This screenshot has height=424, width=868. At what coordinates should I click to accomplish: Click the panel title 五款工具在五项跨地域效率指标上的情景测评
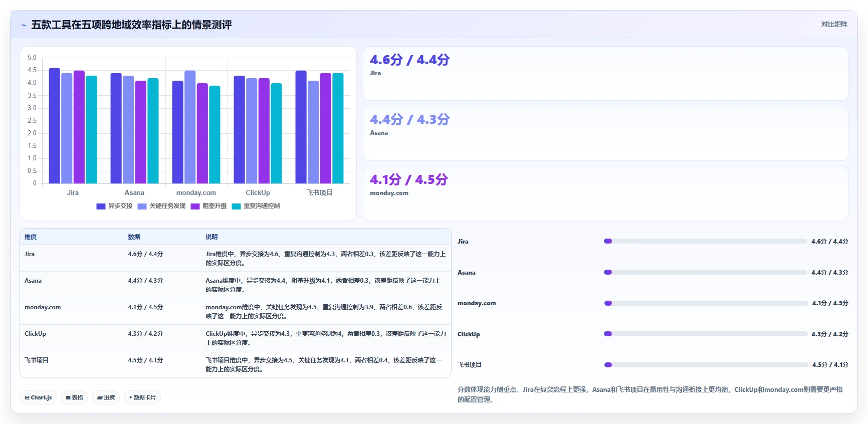coord(131,25)
